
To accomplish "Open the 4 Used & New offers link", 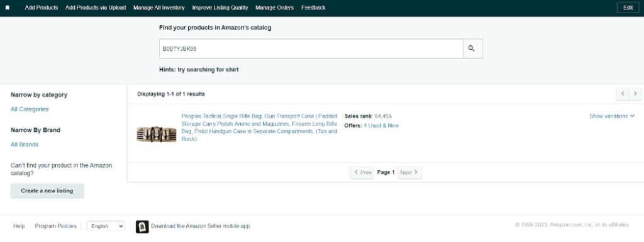I will (x=381, y=126).
